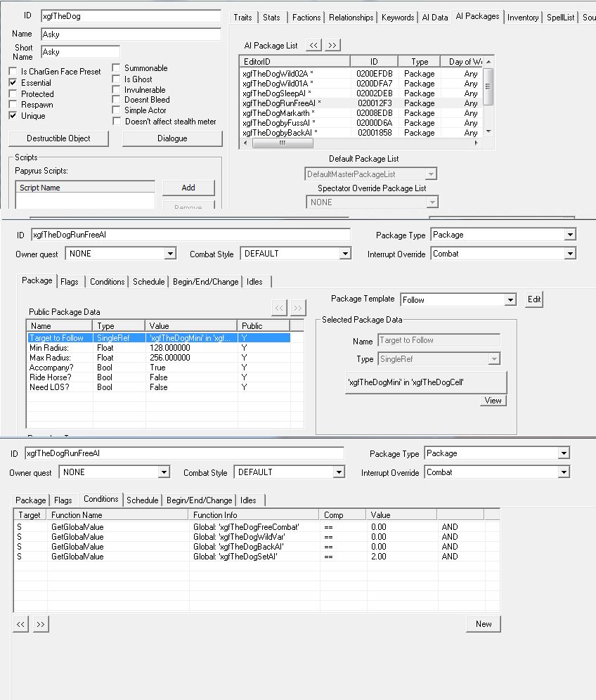The image size is (596, 700).
Task: Toggle the Essential checkbox
Action: click(13, 82)
